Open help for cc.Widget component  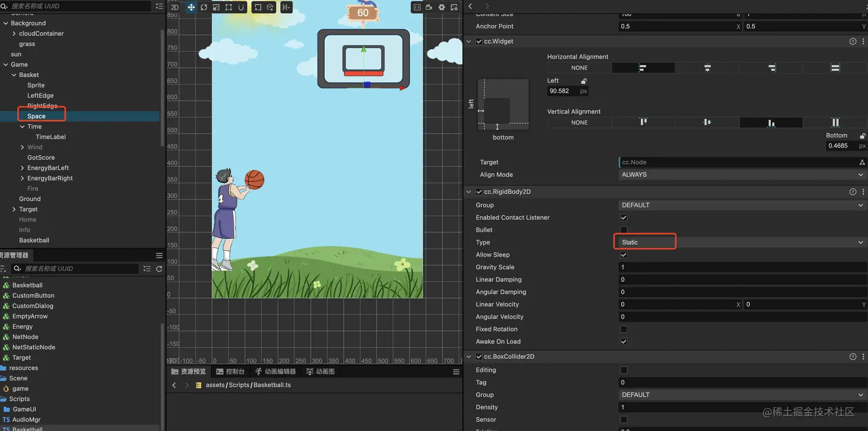tap(853, 41)
